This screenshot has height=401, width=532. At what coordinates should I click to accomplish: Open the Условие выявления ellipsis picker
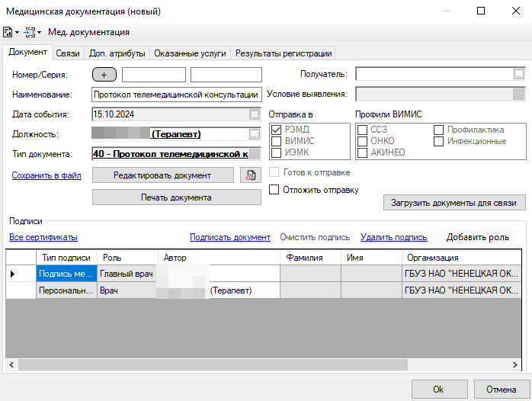[518, 94]
